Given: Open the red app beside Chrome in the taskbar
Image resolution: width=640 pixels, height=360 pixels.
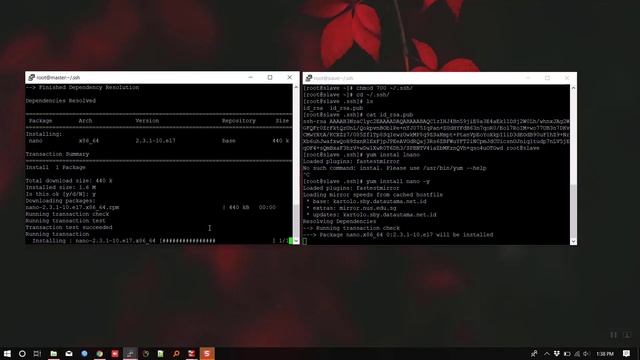Looking at the screenshot, I should coord(115,353).
